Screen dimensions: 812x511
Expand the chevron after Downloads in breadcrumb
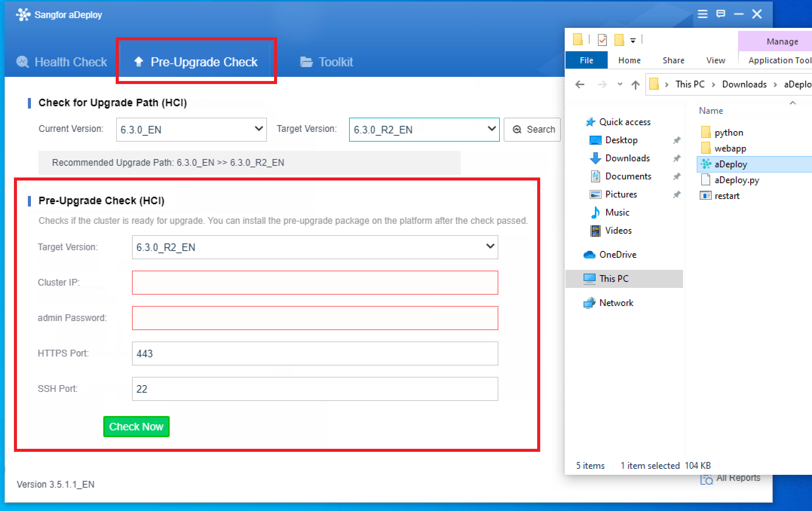click(775, 85)
